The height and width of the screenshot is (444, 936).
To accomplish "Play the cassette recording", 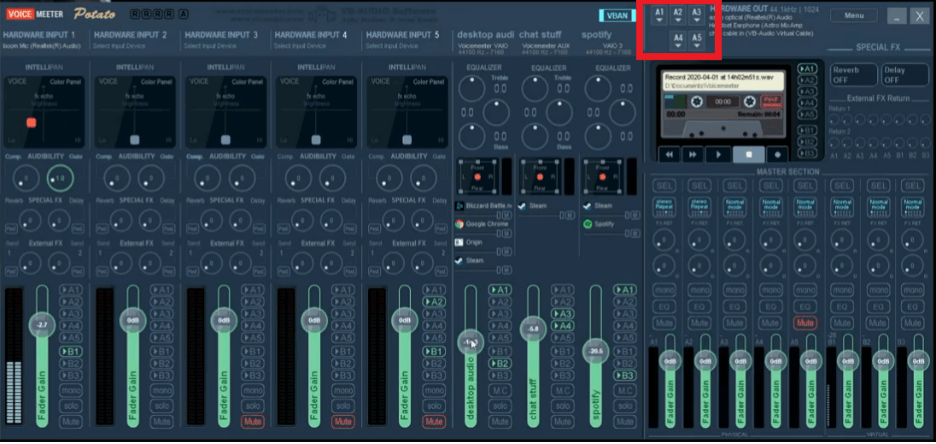I will pos(718,154).
